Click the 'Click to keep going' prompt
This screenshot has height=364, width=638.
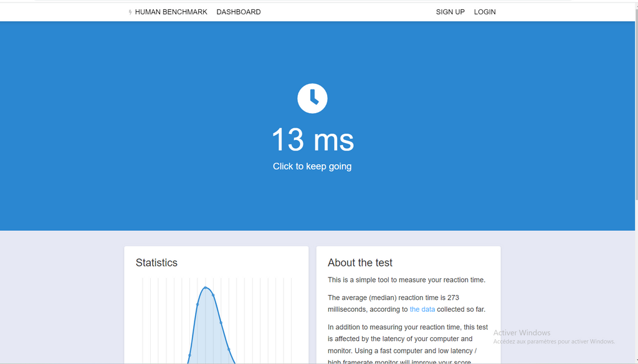(x=312, y=166)
